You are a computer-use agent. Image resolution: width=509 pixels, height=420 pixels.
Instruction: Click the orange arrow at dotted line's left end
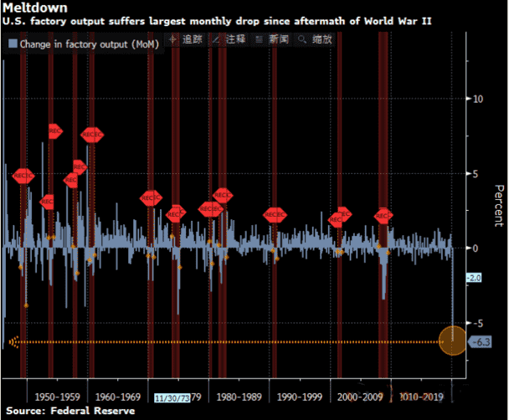(13, 341)
